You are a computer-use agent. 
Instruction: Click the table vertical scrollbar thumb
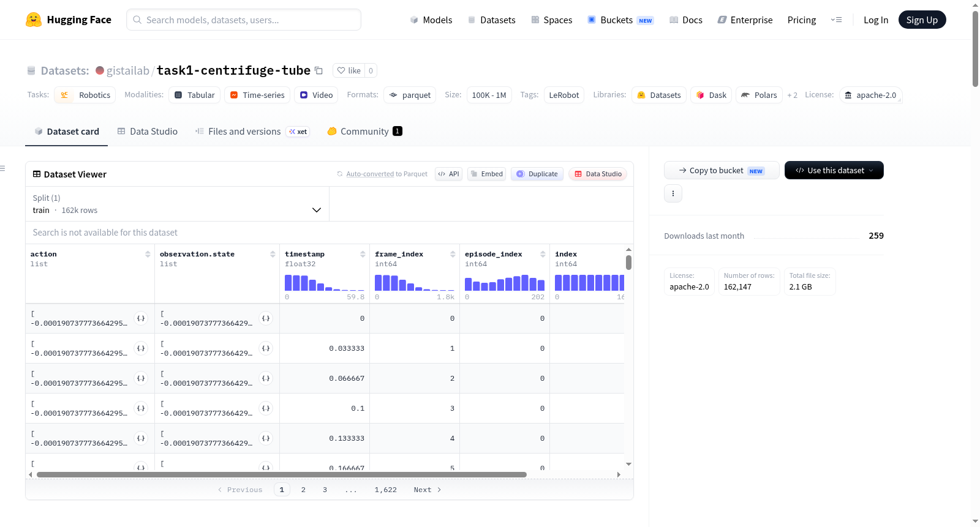pos(628,263)
